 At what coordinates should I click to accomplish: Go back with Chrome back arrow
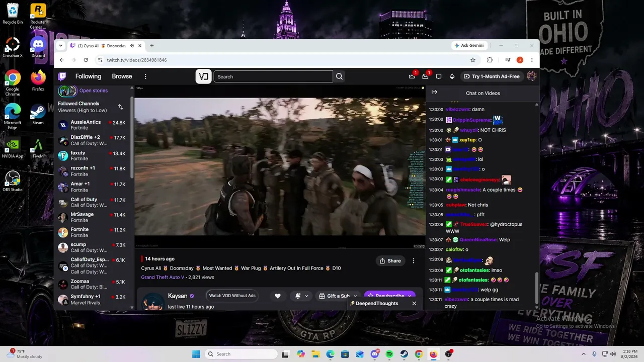point(62,60)
